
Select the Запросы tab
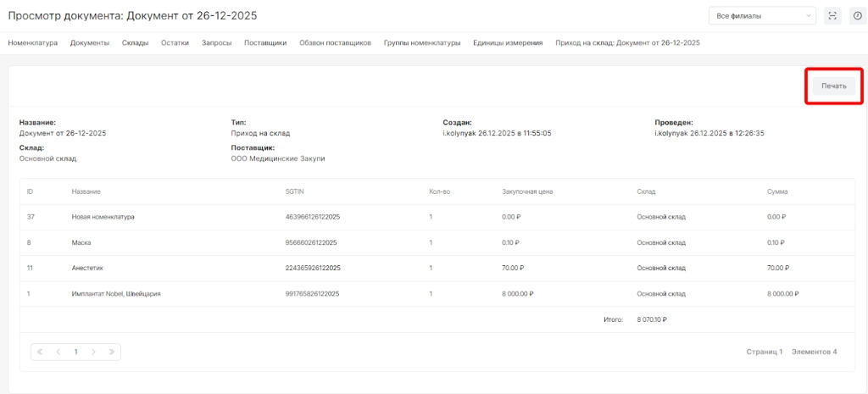(216, 42)
